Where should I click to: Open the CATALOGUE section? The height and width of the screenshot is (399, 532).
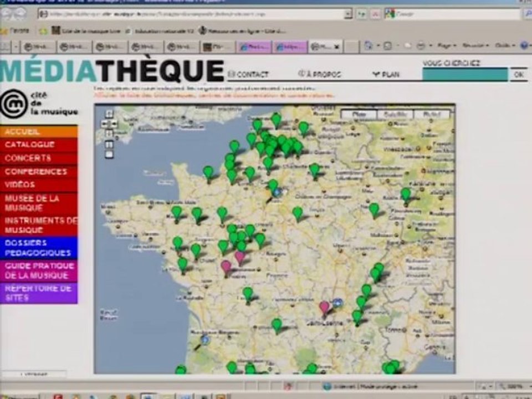tap(39, 145)
